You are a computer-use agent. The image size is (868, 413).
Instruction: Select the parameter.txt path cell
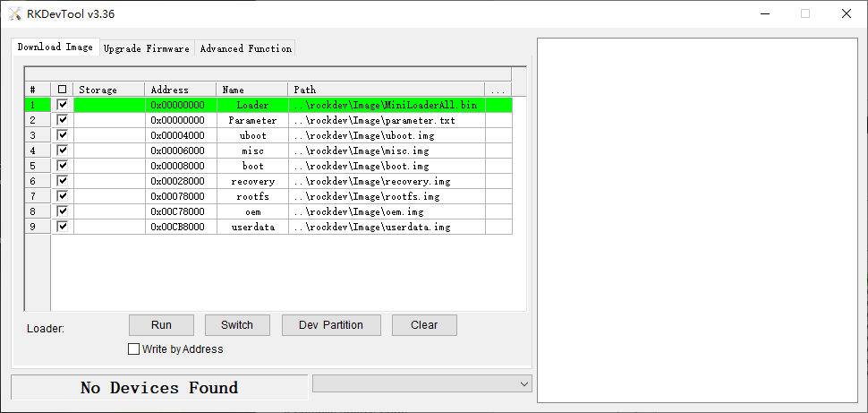387,120
